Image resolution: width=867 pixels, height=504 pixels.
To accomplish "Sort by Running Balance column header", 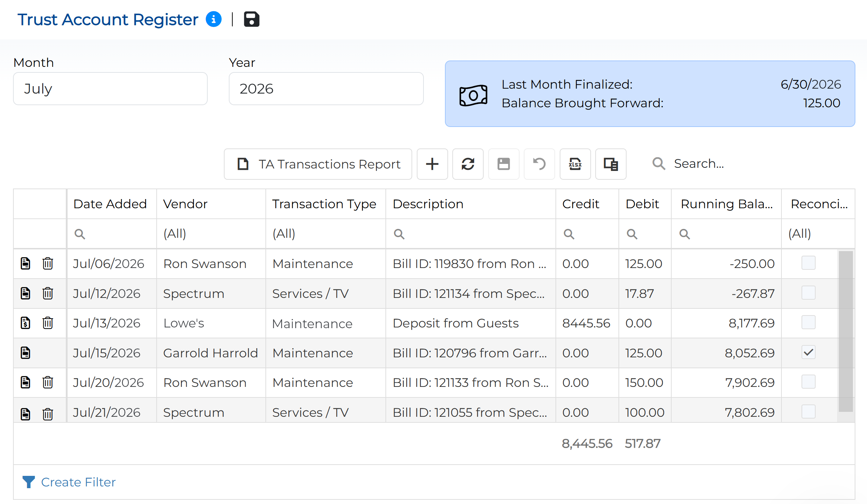I will (726, 204).
